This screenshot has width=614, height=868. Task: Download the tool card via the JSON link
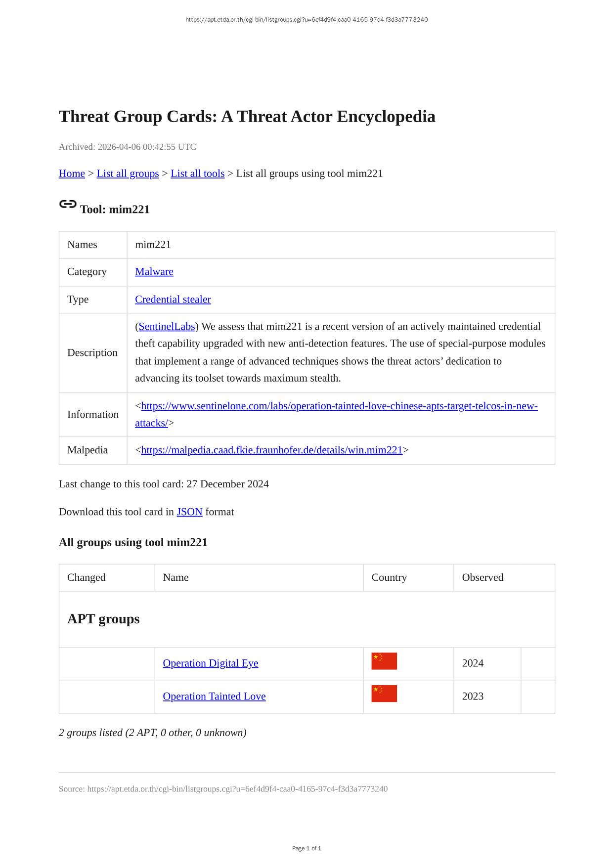pos(189,512)
